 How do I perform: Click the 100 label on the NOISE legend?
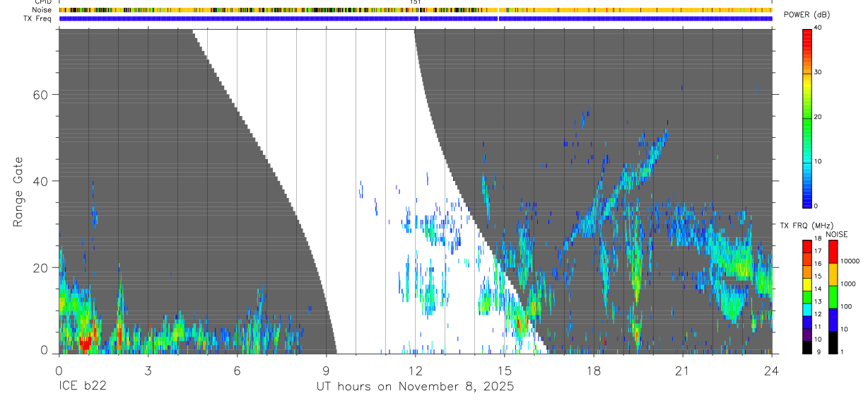click(846, 306)
